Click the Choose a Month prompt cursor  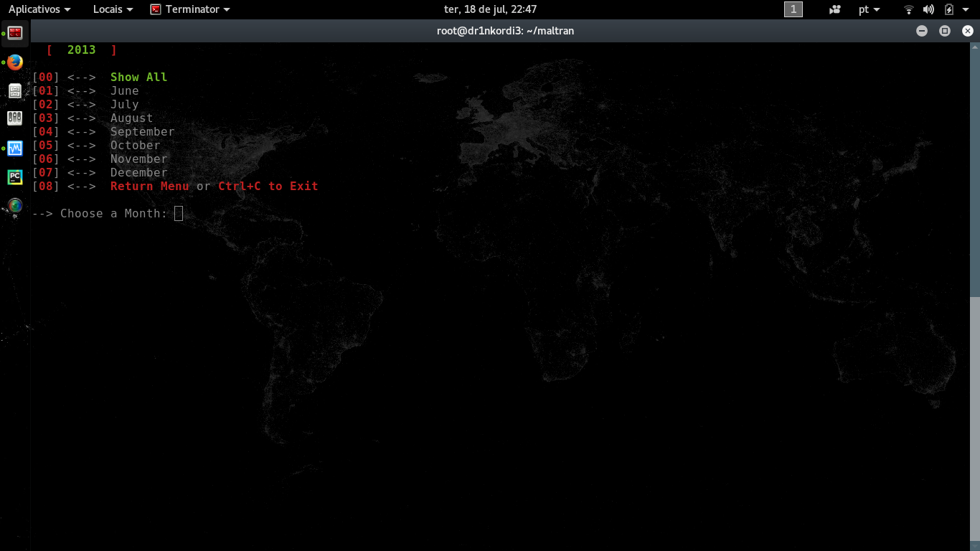coord(179,213)
